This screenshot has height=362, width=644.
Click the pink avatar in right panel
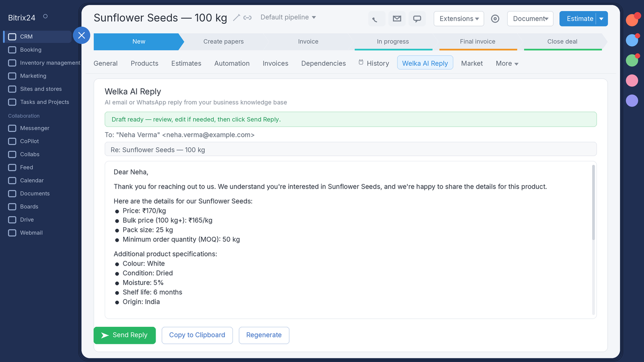pos(632,80)
